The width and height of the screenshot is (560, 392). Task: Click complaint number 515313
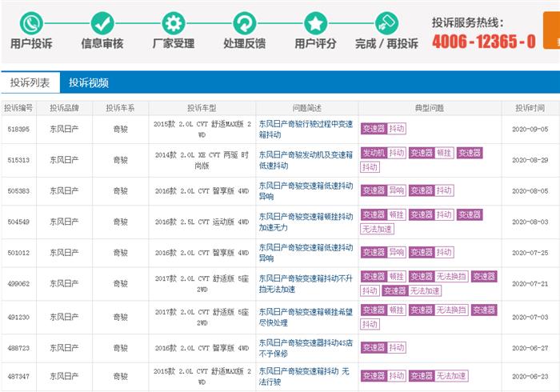(18, 160)
